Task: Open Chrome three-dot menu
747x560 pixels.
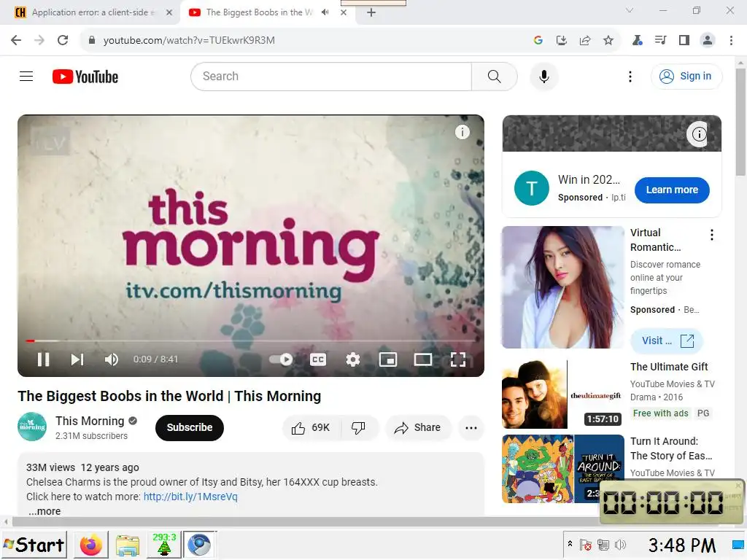Action: click(731, 40)
